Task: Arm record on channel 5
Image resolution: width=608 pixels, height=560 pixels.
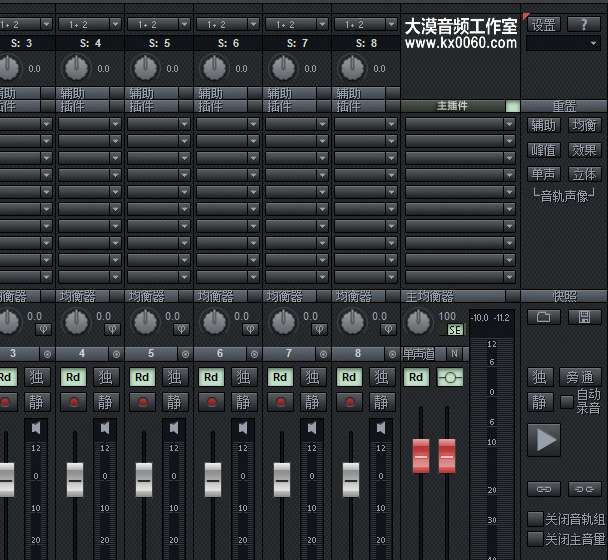Action: (143, 402)
